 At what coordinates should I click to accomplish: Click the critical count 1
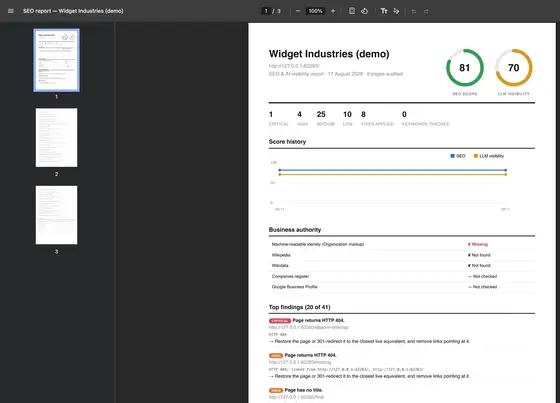pyautogui.click(x=271, y=114)
